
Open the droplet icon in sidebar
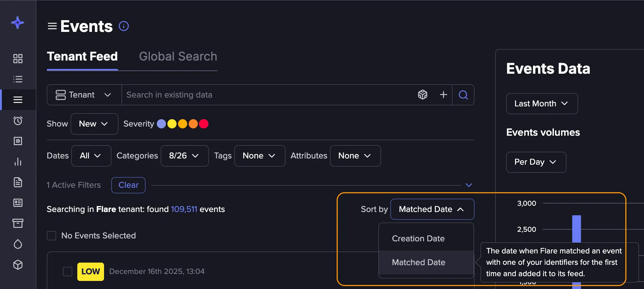(18, 244)
